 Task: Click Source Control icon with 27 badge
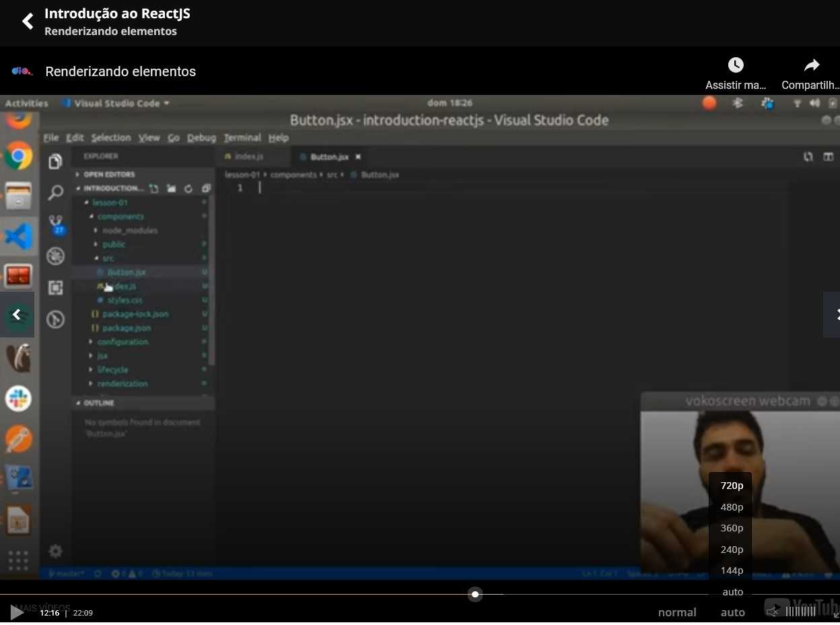[56, 224]
